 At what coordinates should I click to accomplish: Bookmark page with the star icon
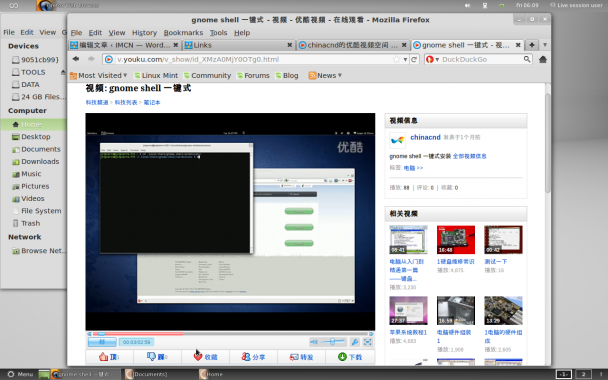pos(396,59)
